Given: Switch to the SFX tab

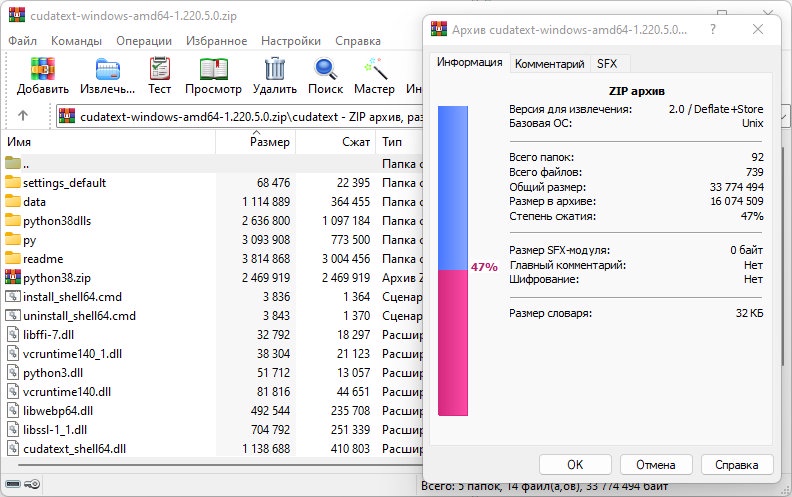Looking at the screenshot, I should coord(607,64).
